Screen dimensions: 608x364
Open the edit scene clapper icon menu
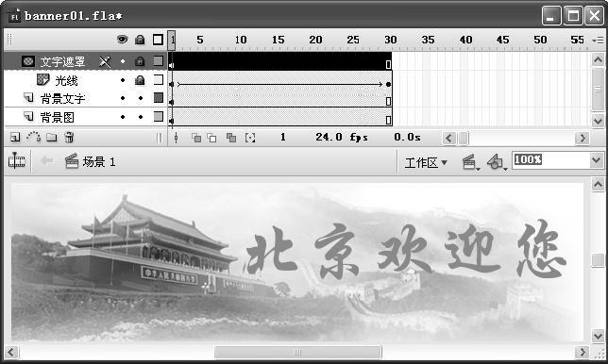471,162
